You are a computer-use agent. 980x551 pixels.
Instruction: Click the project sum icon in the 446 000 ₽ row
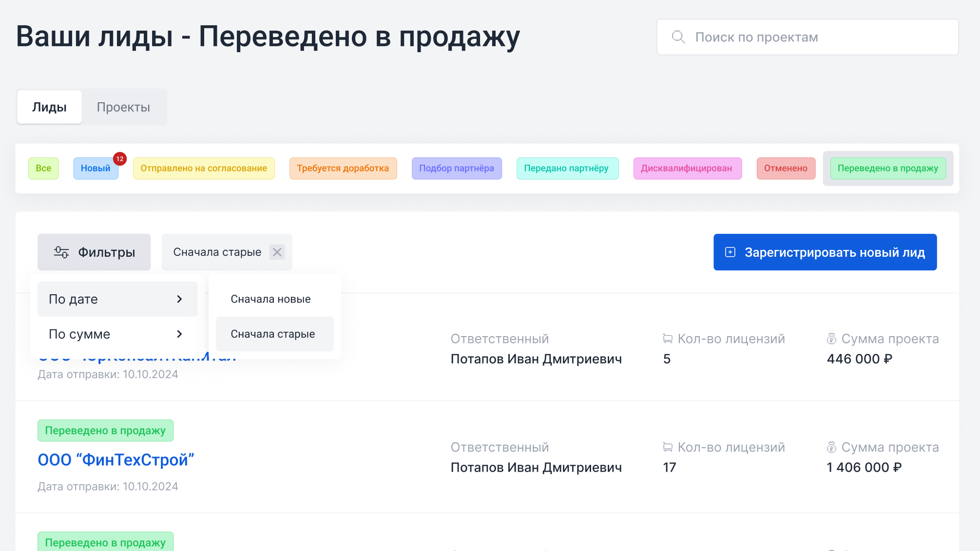click(831, 339)
